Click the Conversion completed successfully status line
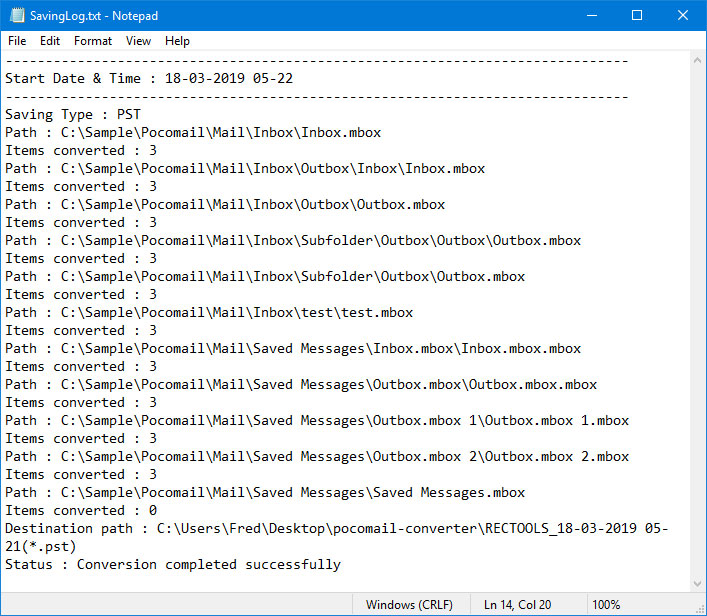The width and height of the screenshot is (707, 616). coord(173,565)
